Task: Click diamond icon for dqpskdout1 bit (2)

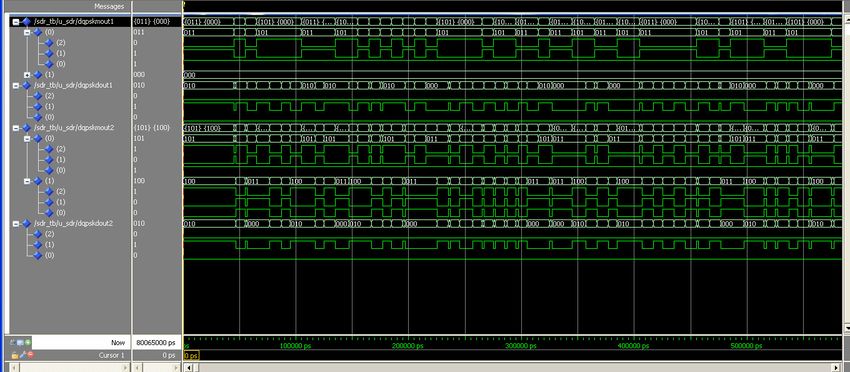Action: click(37, 95)
